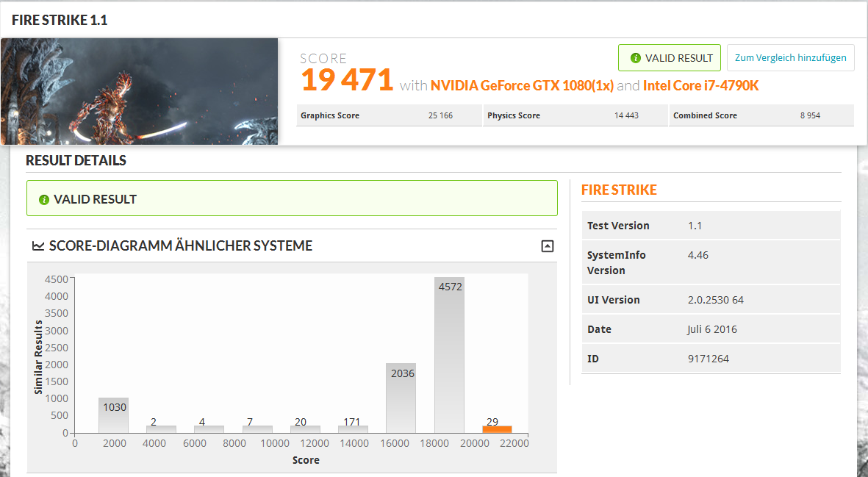868x477 pixels.
Task: Click the SystemInfo Version value 4.46
Action: point(698,255)
